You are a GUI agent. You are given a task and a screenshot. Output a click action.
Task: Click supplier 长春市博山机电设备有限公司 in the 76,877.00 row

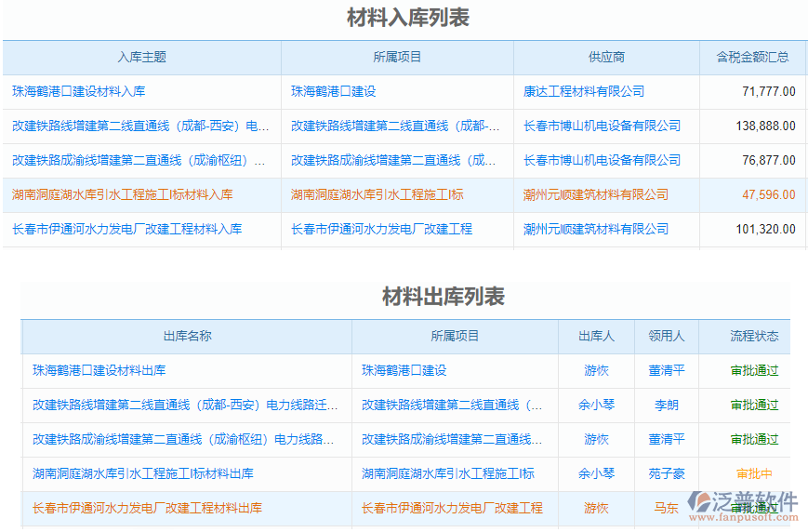[602, 161]
